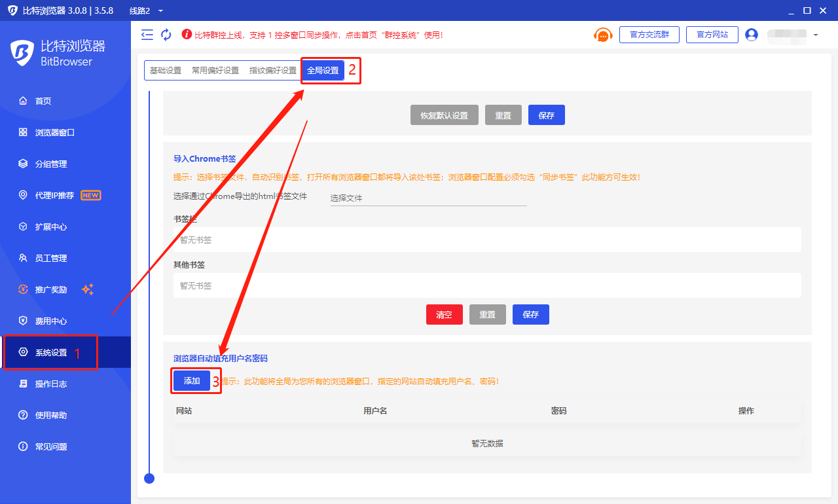Click the collapse sidebar icon
The height and width of the screenshot is (504, 838).
click(x=147, y=35)
